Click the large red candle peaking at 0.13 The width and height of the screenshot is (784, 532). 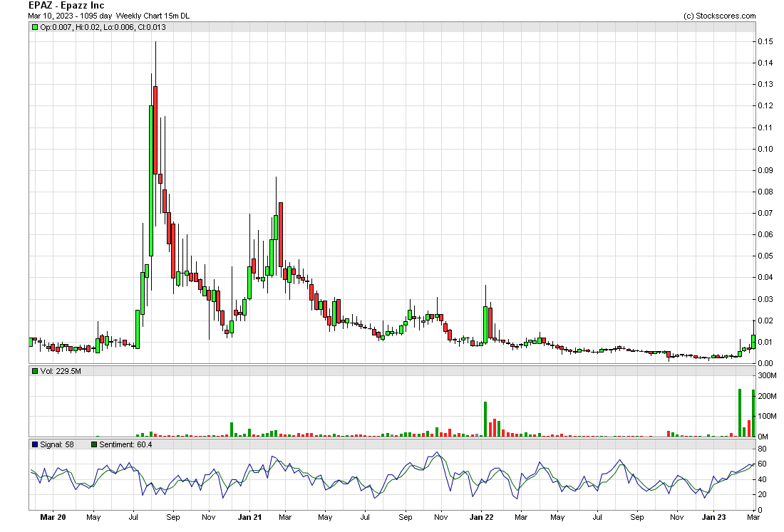click(x=155, y=130)
